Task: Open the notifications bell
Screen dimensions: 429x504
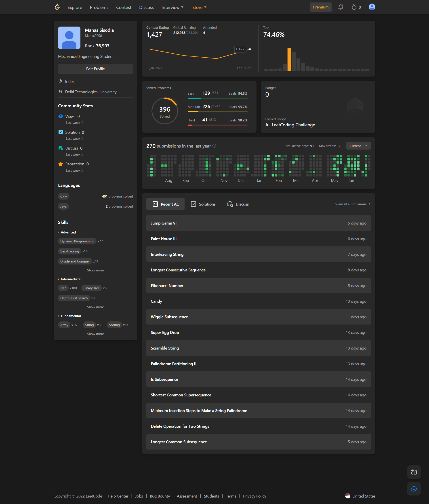Action: pyautogui.click(x=341, y=7)
